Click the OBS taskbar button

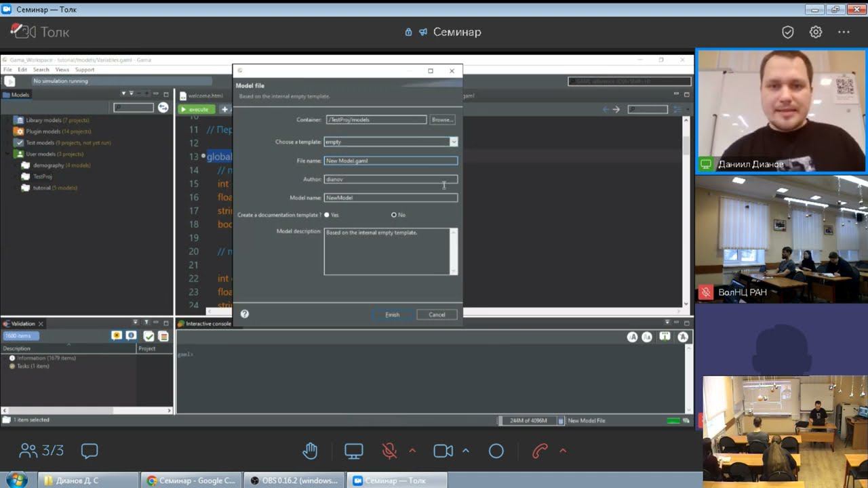pos(294,481)
